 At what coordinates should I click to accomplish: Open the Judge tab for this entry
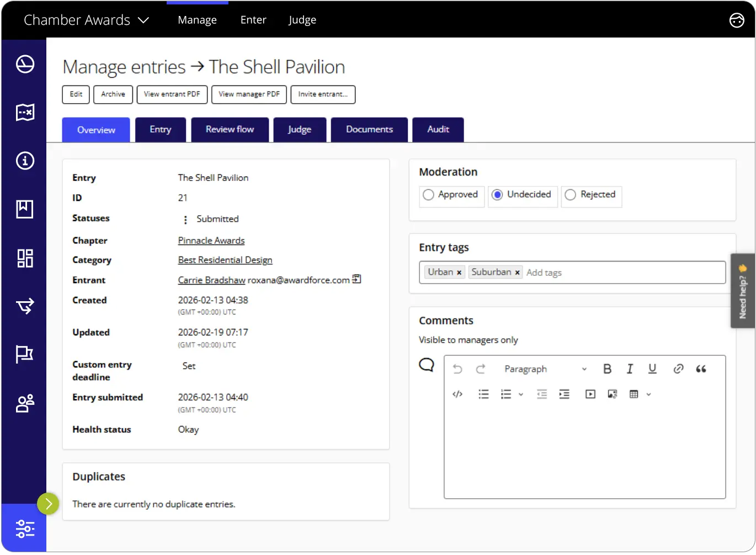tap(300, 129)
